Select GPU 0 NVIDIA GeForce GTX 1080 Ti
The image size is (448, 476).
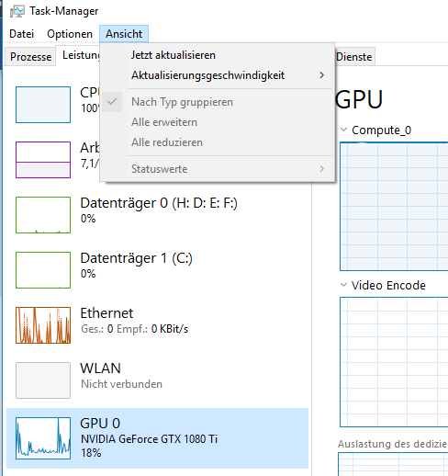click(x=158, y=438)
